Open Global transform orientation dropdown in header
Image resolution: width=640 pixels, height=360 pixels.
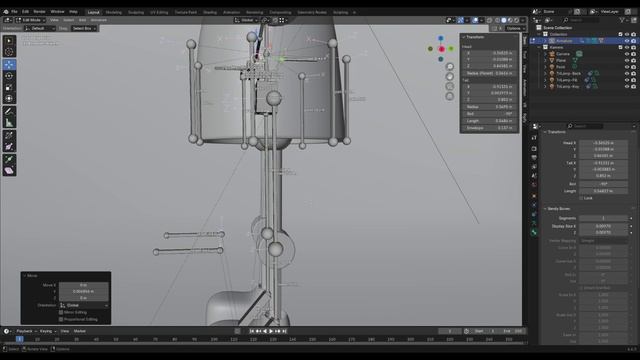click(246, 20)
